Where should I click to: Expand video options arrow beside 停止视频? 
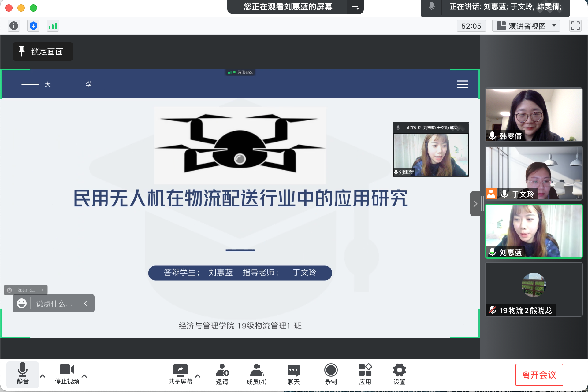[x=84, y=376]
